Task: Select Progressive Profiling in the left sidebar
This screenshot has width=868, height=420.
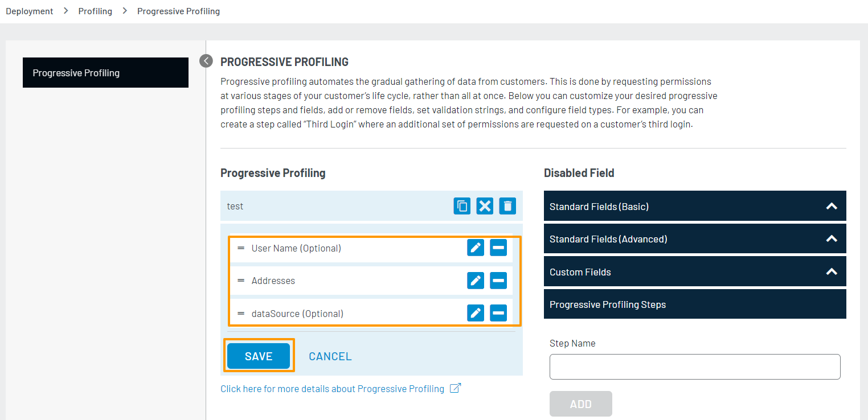Action: tap(105, 73)
